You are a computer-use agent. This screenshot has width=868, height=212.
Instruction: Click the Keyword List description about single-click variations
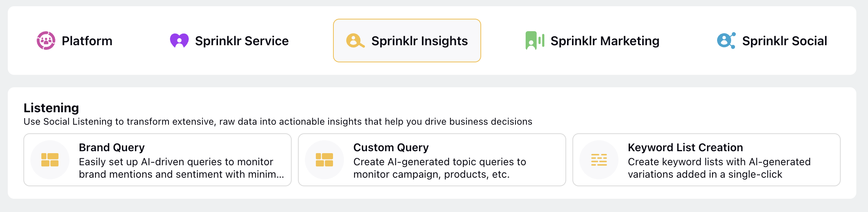[719, 168]
